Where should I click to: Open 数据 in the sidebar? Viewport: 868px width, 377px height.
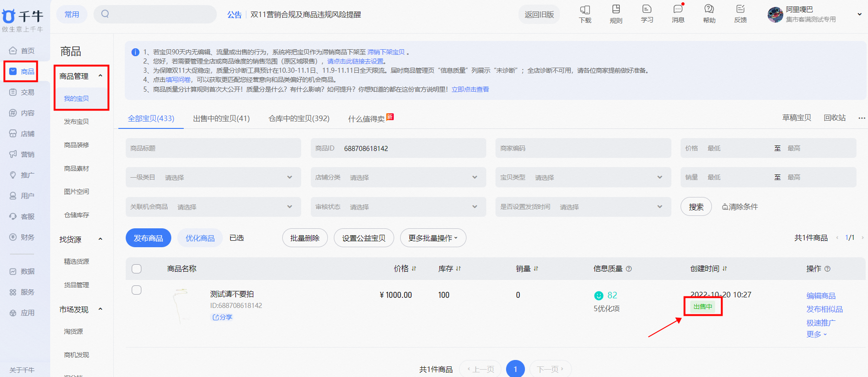coord(22,272)
